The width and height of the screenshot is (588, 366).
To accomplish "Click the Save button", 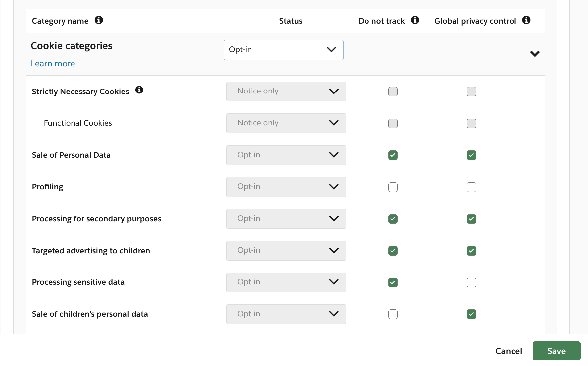I will (x=556, y=351).
